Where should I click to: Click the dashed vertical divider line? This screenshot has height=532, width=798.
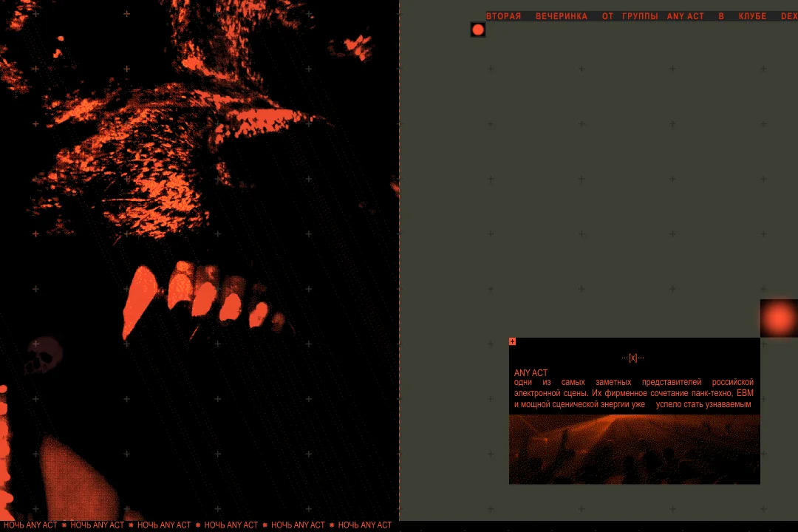tap(399, 261)
